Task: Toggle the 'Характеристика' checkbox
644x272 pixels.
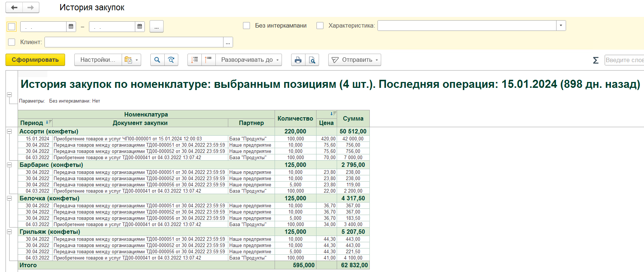Action: [320, 26]
